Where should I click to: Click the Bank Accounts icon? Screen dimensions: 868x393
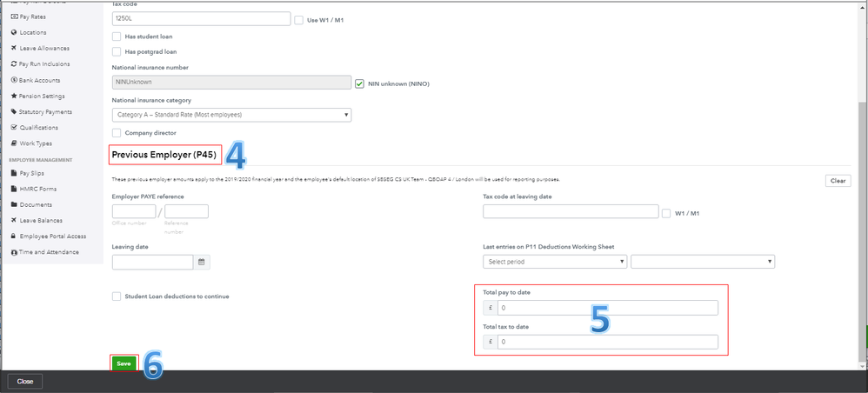click(x=15, y=80)
